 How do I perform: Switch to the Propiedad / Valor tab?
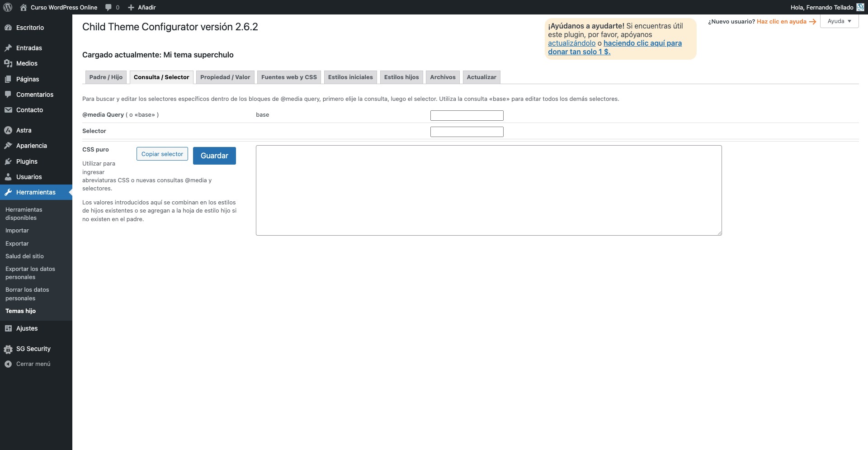225,77
